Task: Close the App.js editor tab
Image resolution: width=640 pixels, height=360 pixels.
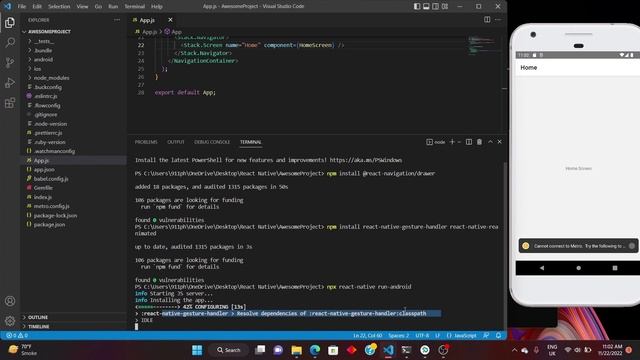Action: (x=170, y=20)
